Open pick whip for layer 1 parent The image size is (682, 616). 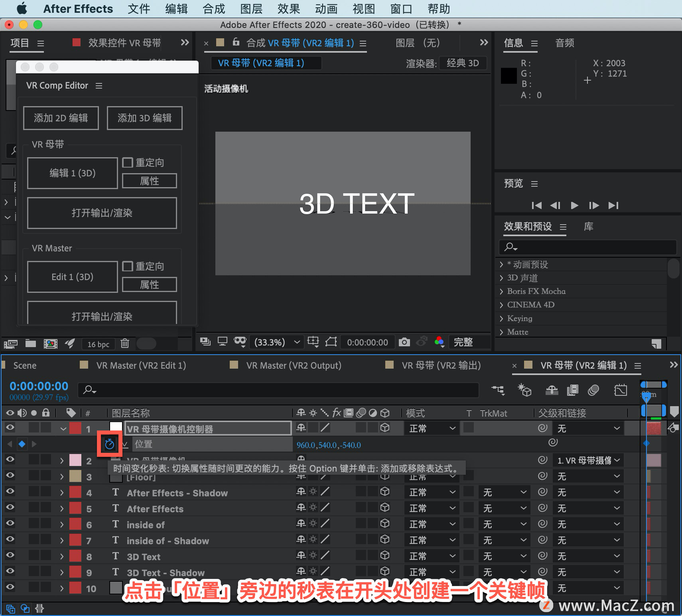coord(542,428)
